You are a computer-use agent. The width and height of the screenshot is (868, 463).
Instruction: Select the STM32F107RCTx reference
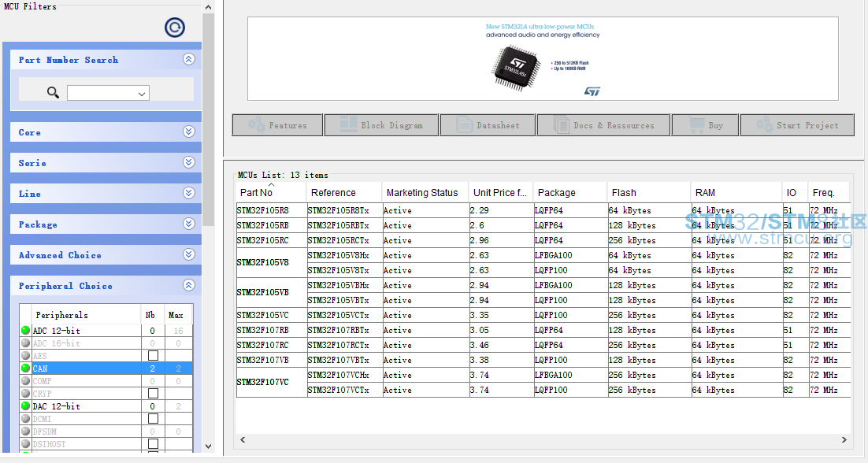[x=343, y=345]
